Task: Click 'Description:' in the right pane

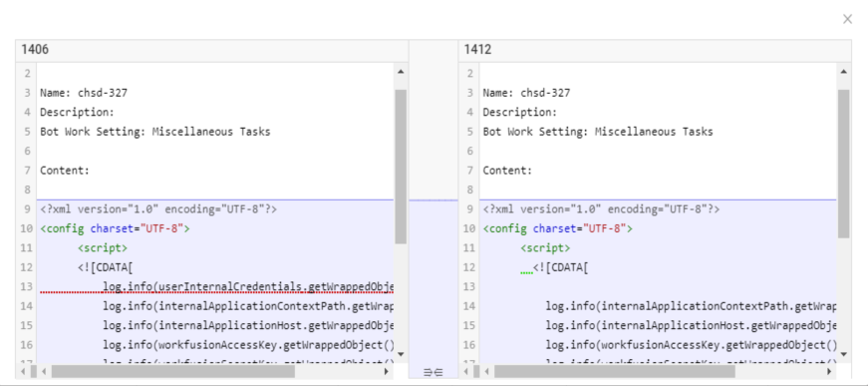Action: [x=520, y=113]
